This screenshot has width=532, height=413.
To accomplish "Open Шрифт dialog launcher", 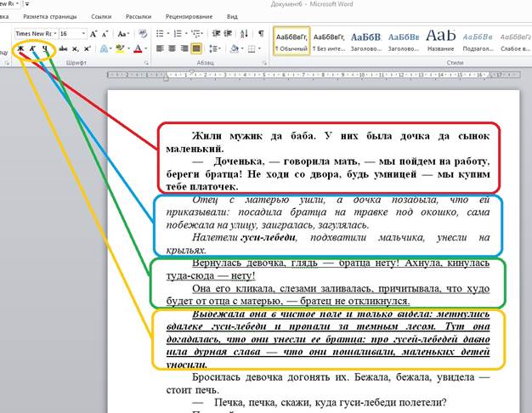I will (146, 63).
